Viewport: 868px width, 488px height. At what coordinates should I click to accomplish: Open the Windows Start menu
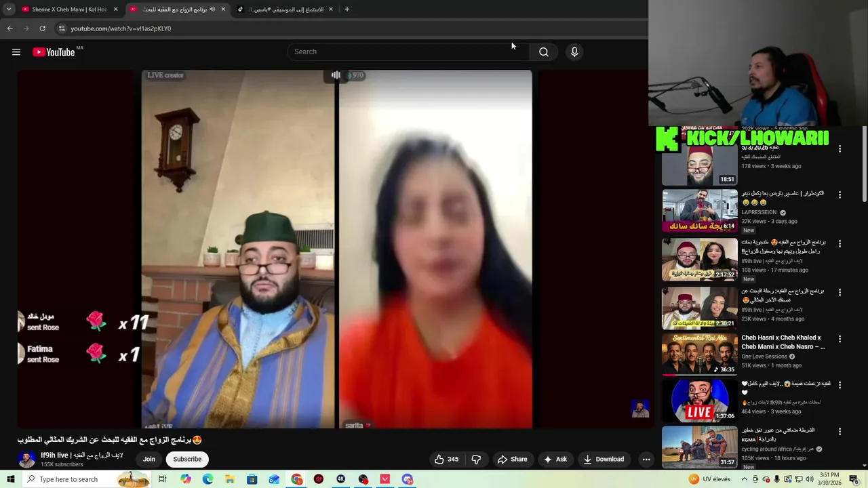click(x=9, y=479)
